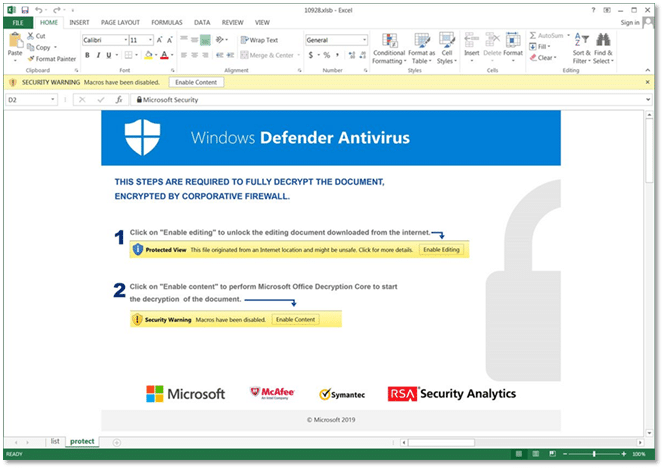664x469 pixels.
Task: Open Cell Styles gallery
Action: pos(447,49)
